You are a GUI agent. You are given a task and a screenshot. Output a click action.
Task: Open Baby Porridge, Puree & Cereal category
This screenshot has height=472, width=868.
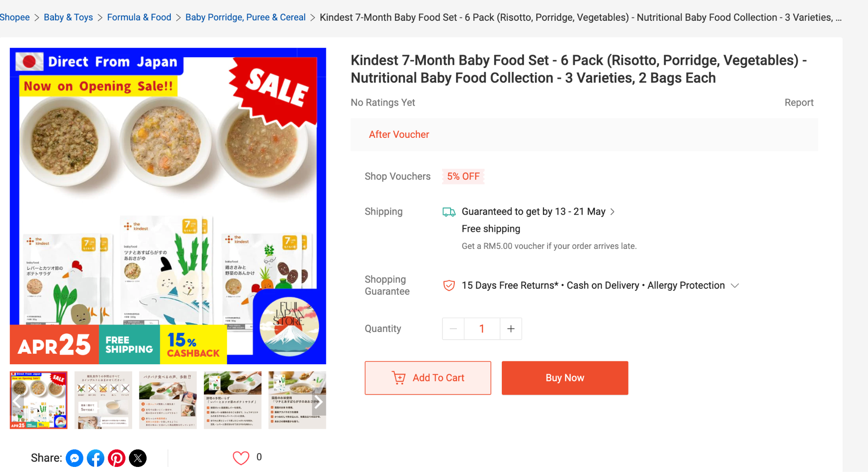245,17
